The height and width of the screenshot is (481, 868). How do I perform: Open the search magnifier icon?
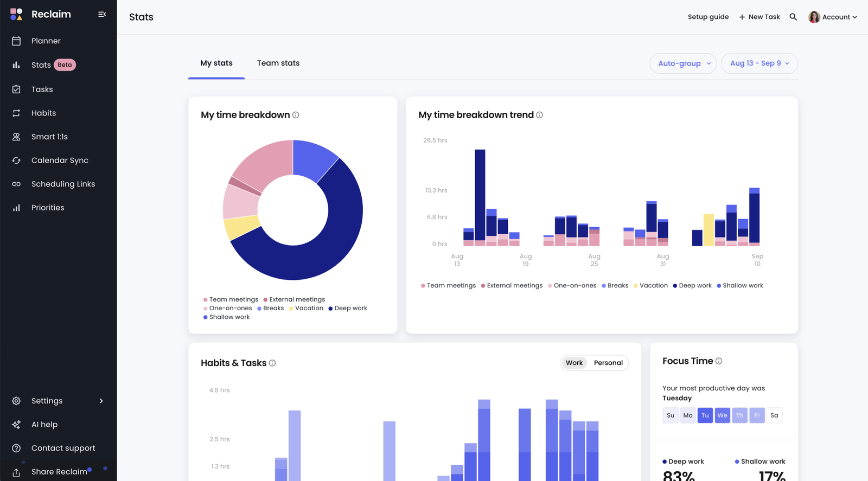pos(793,17)
